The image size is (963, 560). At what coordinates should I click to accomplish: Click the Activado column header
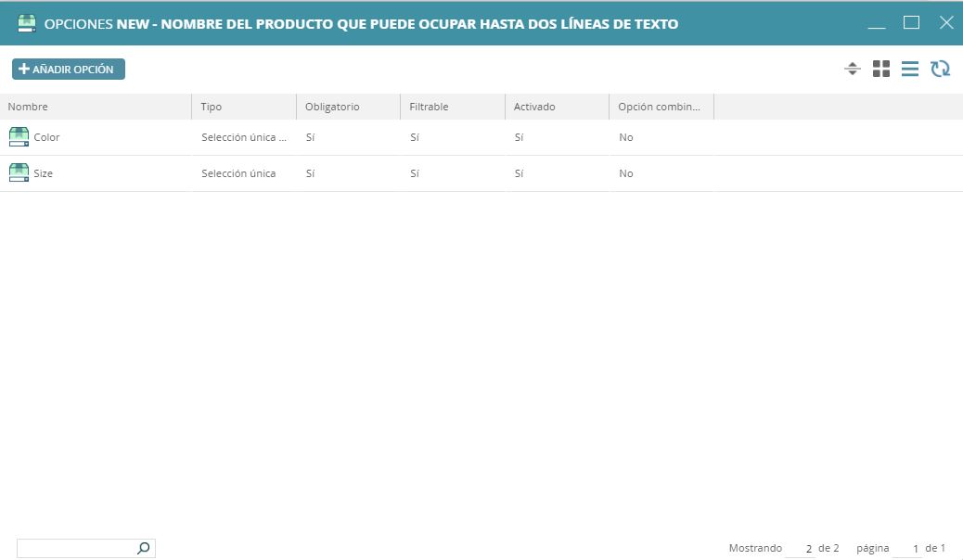[534, 107]
